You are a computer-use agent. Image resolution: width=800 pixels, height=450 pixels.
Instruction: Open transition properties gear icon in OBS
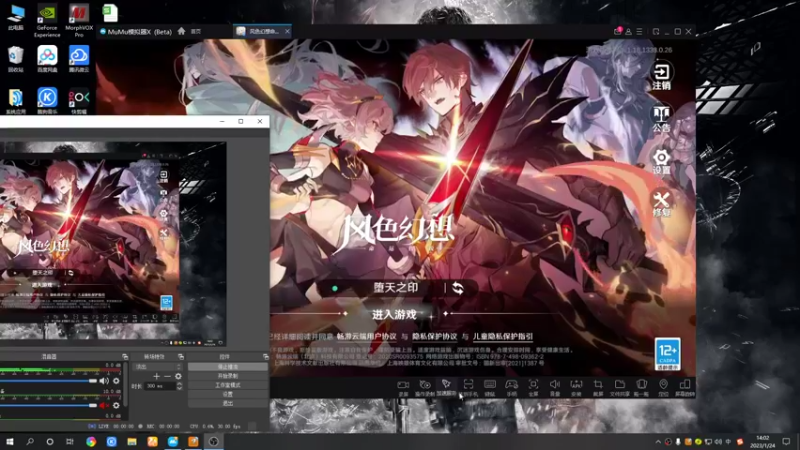[x=178, y=377]
